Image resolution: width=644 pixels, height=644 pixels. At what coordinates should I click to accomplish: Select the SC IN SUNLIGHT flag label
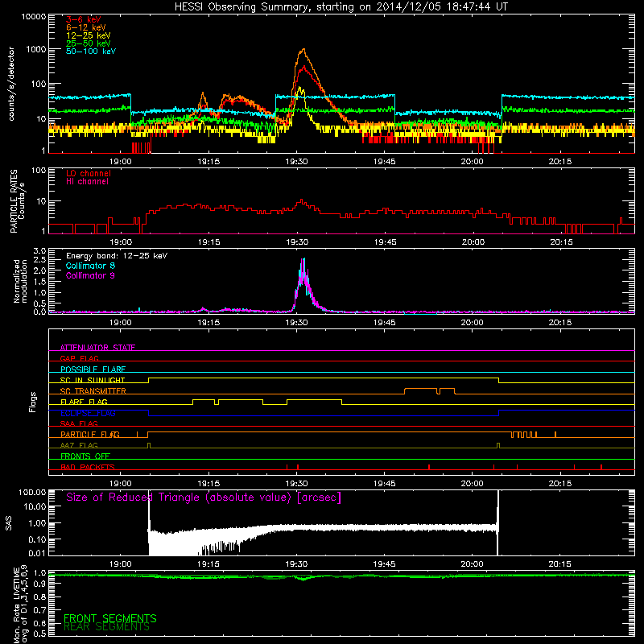pos(93,380)
